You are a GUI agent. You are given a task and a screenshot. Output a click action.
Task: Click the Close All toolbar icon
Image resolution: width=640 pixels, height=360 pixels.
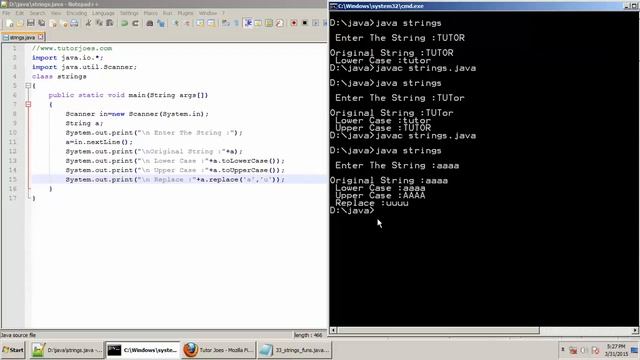[64, 23]
